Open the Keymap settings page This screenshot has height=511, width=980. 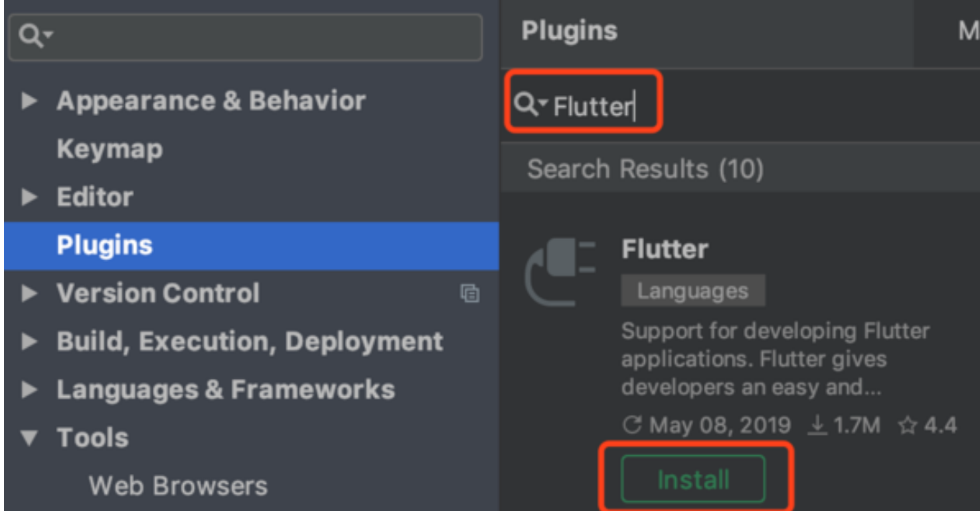109,149
